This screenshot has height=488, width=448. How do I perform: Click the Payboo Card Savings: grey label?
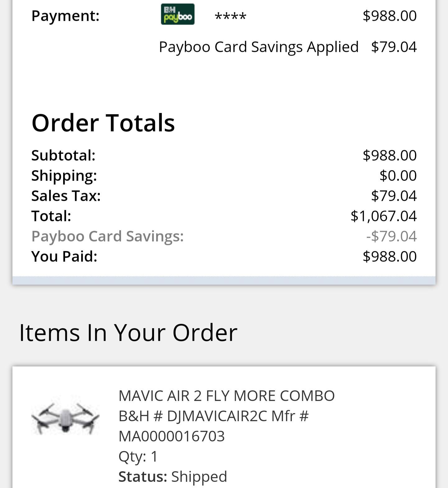point(108,236)
